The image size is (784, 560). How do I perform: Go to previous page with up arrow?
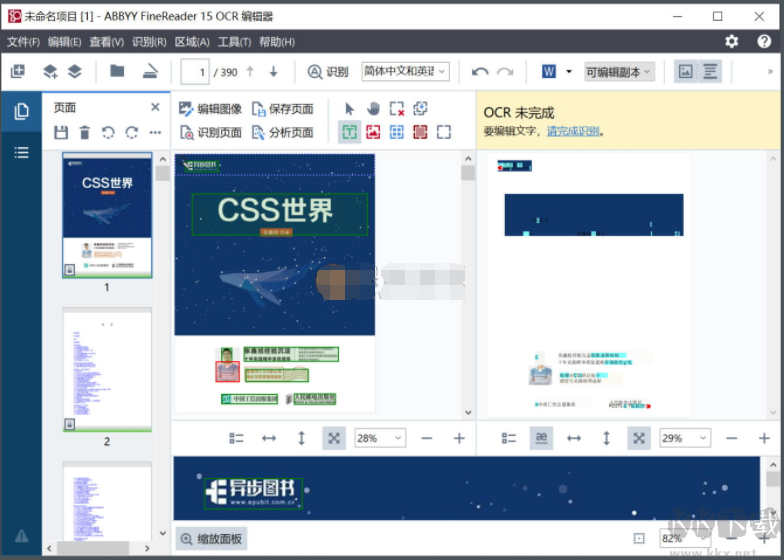250,72
